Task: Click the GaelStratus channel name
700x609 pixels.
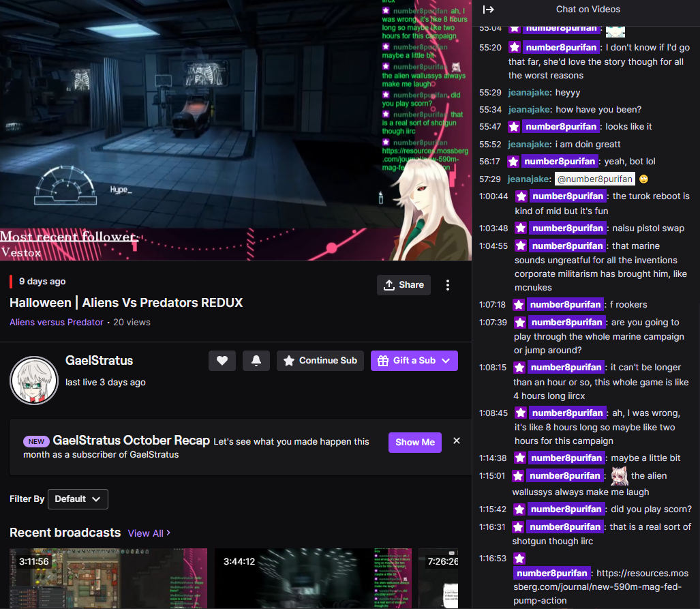Action: click(99, 361)
